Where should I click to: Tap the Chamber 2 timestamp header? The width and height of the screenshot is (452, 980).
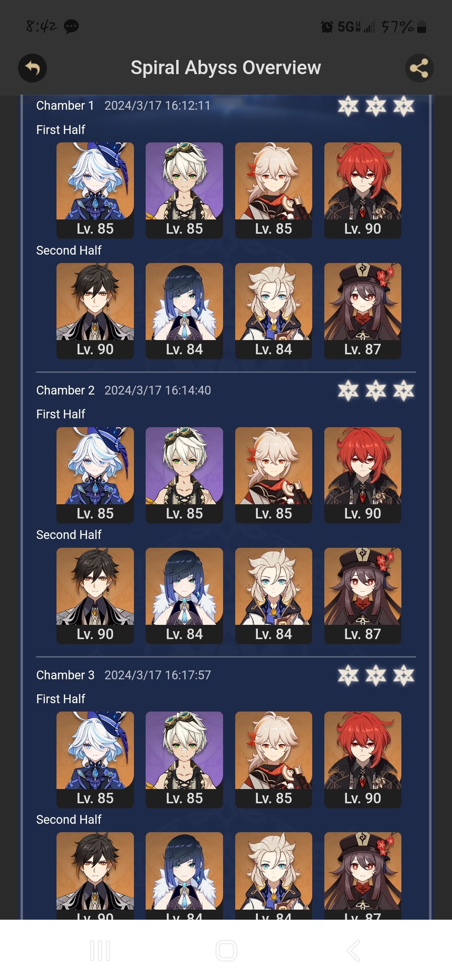[157, 390]
